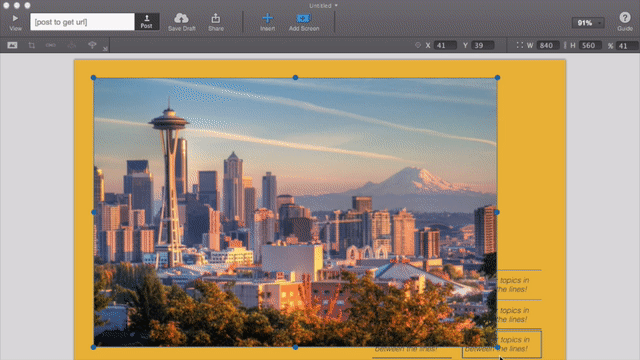Select the image tool icon
This screenshot has width=640, height=360.
(x=12, y=45)
